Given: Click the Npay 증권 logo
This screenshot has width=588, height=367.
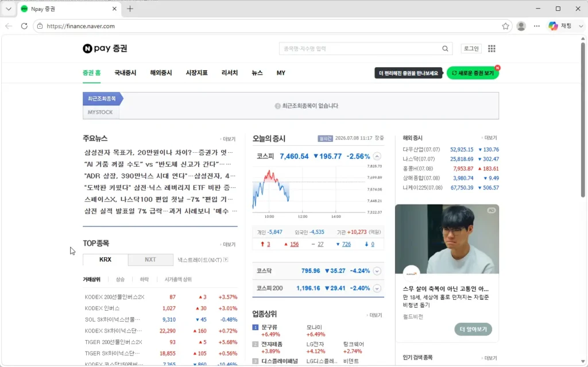Looking at the screenshot, I should pyautogui.click(x=105, y=48).
